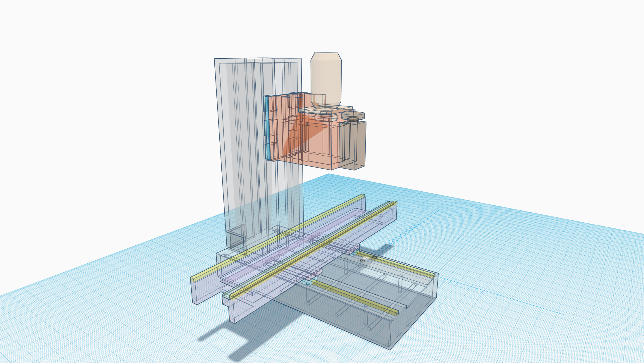Select the brown box beside the carriage

[360, 143]
